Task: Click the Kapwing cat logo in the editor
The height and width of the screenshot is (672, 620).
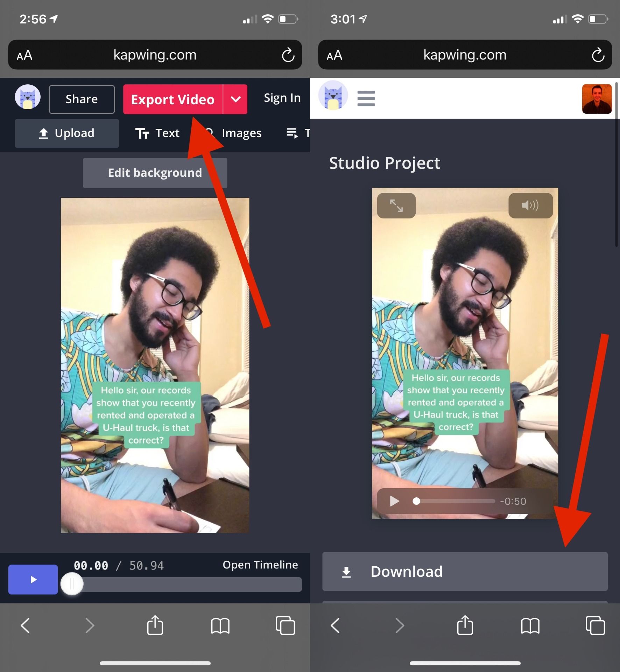Action: 28,97
